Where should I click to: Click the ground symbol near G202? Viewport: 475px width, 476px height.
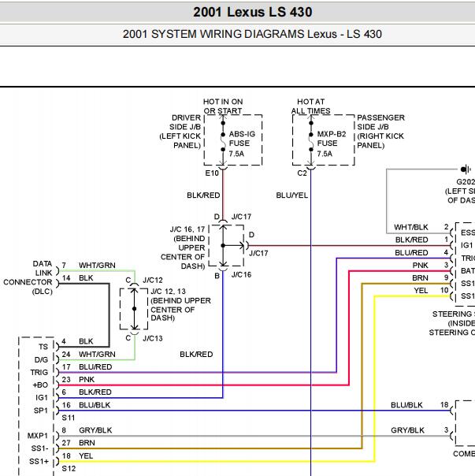click(x=466, y=169)
